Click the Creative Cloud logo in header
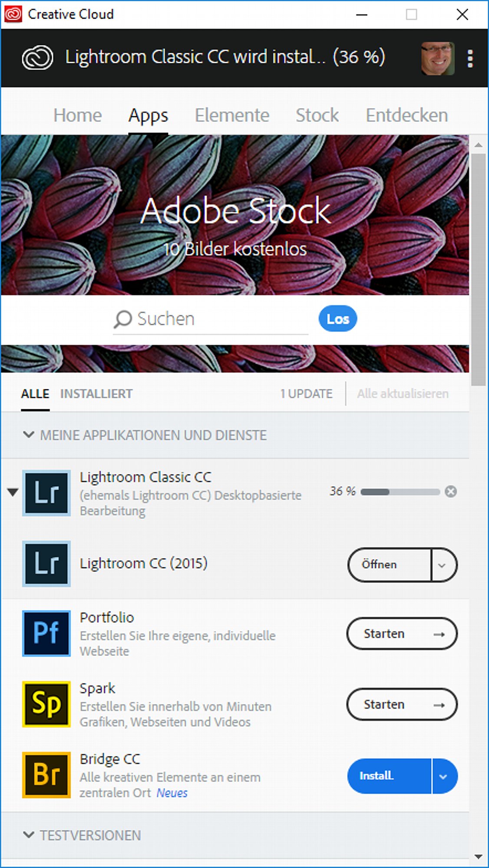Screen dimensions: 489x868 point(38,58)
